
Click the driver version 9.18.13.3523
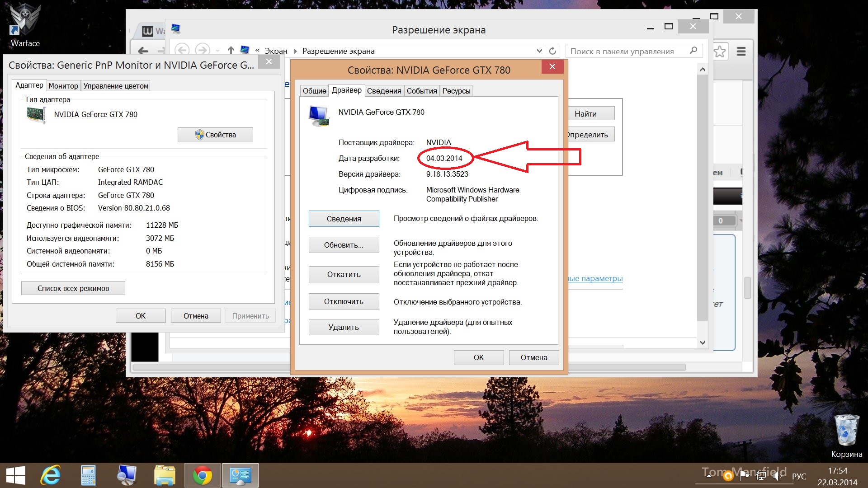click(447, 174)
